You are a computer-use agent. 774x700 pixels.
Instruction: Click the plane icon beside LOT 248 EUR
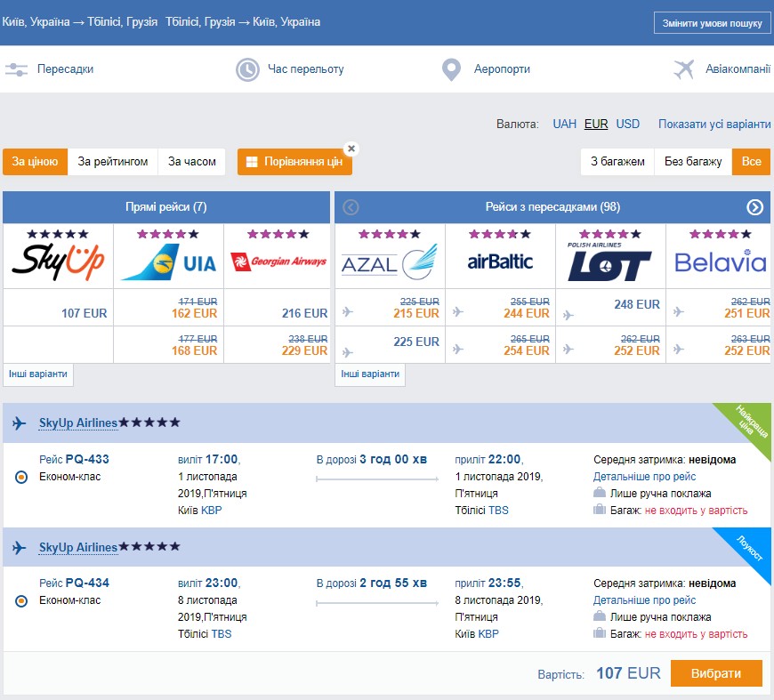[568, 315]
